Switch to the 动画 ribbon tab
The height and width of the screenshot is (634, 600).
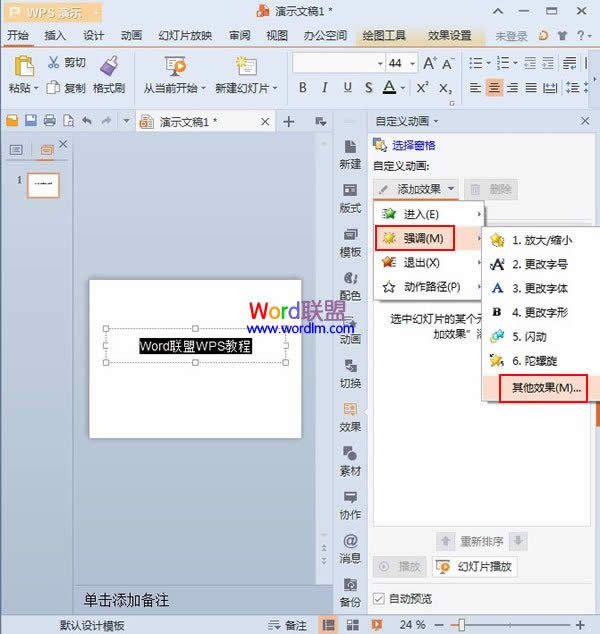pyautogui.click(x=131, y=35)
